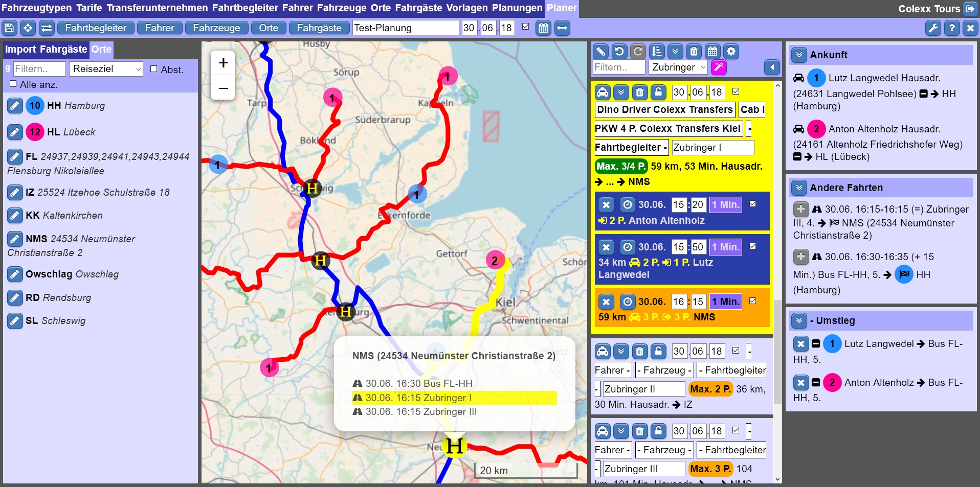Click the Fahrzeuge toolbar button
The image size is (980, 487).
point(216,28)
